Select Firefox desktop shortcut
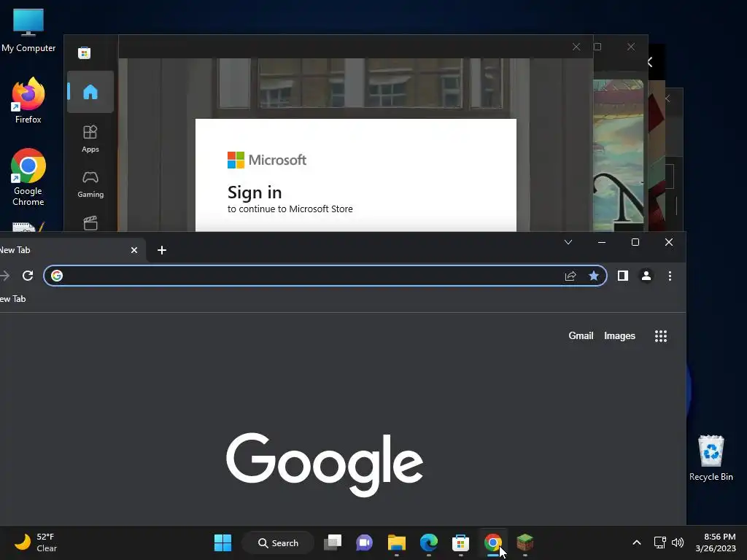The width and height of the screenshot is (747, 560). click(x=28, y=101)
